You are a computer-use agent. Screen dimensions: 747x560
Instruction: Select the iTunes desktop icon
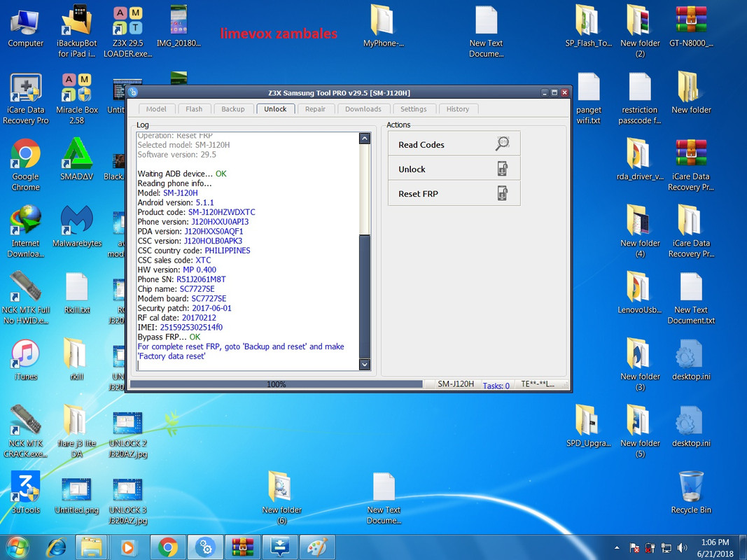coord(26,360)
